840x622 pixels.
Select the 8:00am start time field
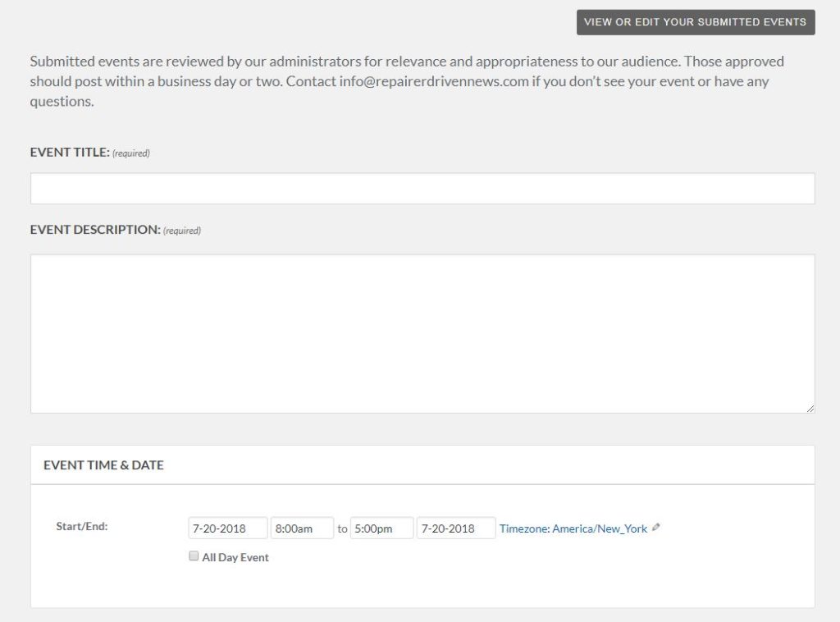[x=302, y=528]
